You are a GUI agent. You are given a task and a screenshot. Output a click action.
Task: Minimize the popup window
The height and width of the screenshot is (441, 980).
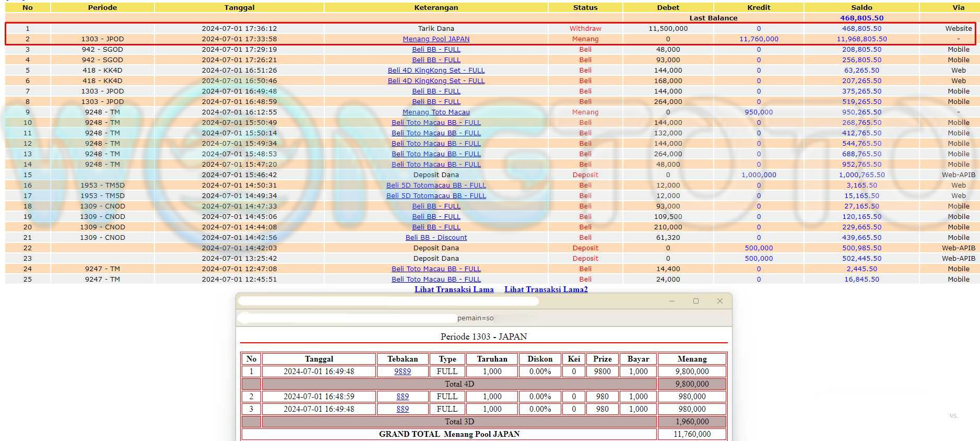[672, 301]
